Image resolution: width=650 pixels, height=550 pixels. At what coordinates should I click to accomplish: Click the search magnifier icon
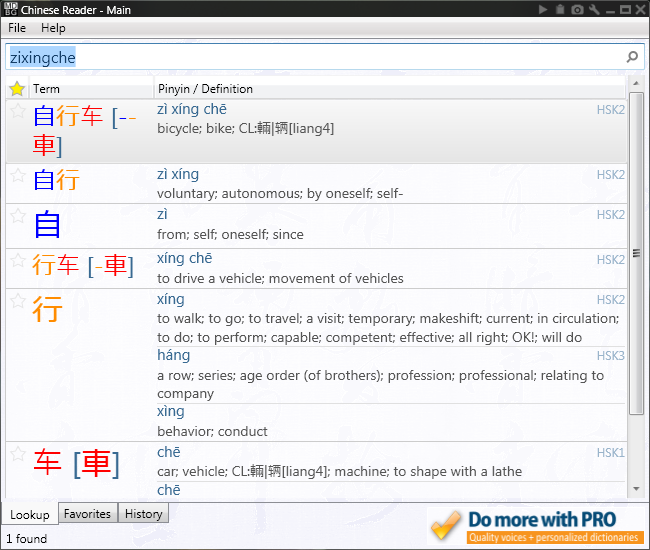tap(632, 57)
